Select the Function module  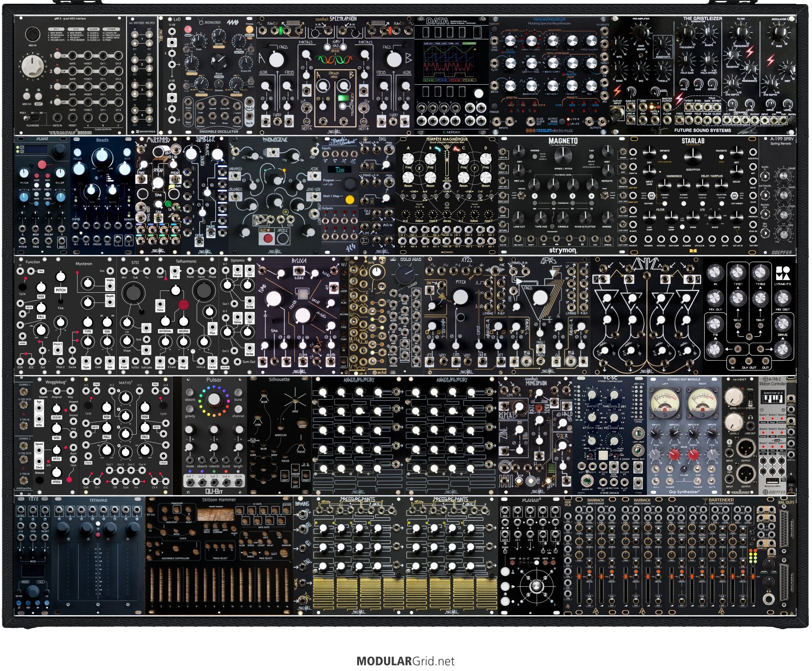tap(33, 315)
